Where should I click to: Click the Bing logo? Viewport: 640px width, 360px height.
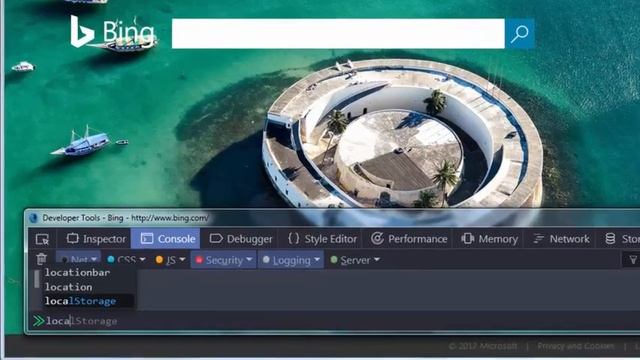coord(112,32)
